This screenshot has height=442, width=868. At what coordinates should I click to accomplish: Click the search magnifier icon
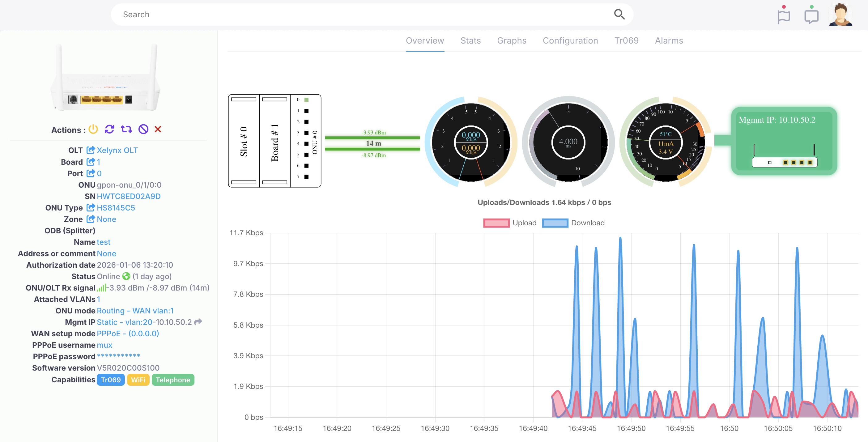coord(619,15)
